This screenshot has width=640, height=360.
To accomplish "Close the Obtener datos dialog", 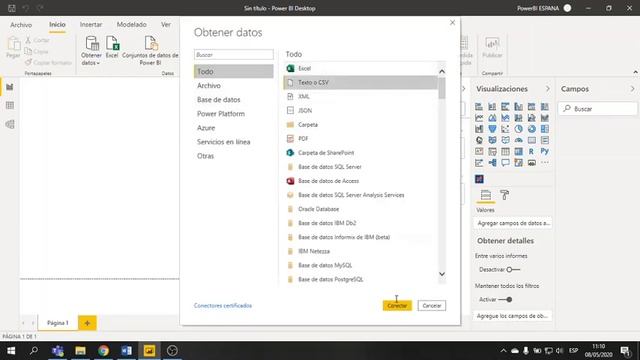I will [x=452, y=23].
